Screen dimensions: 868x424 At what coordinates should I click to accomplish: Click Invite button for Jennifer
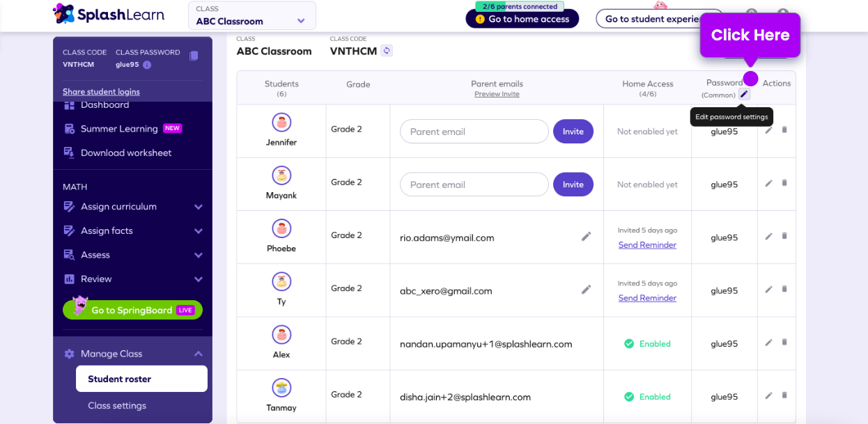[573, 132]
